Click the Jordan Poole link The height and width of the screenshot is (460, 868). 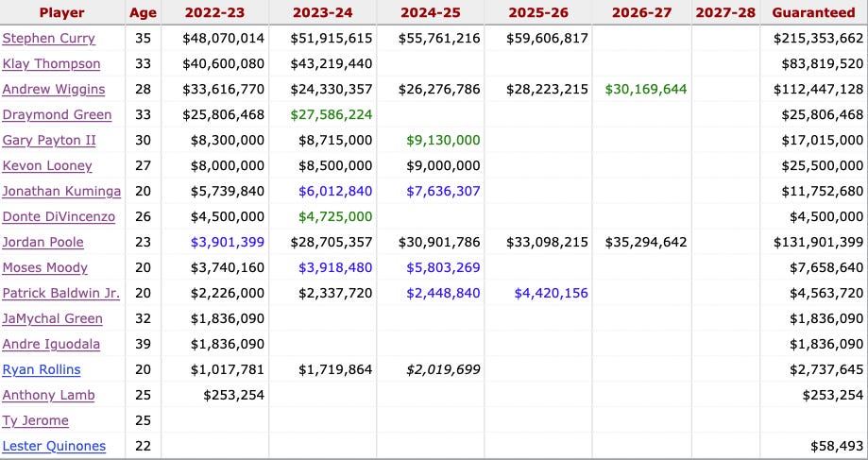tap(43, 242)
